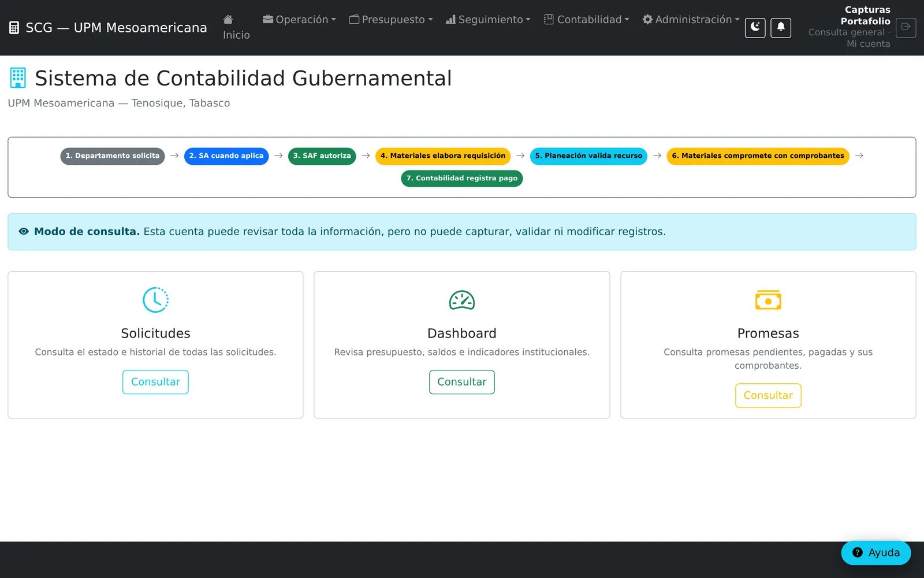Viewport: 924px width, 578px height.
Task: Open the Ayuda help button
Action: 876,553
